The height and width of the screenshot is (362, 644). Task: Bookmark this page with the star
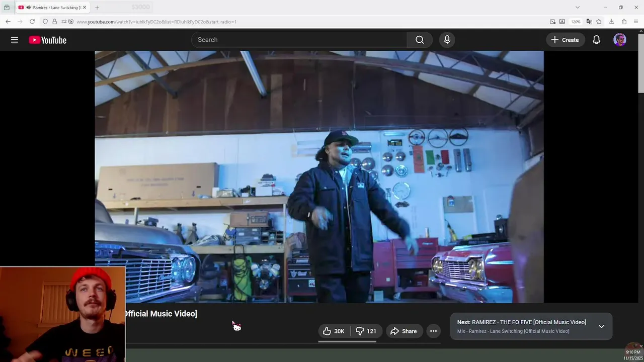[599, 22]
